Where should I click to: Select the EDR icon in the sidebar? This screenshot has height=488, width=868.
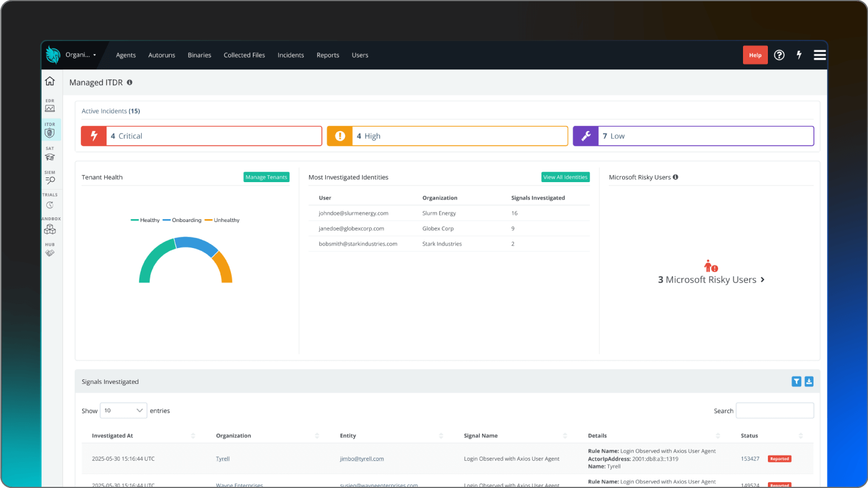click(50, 108)
